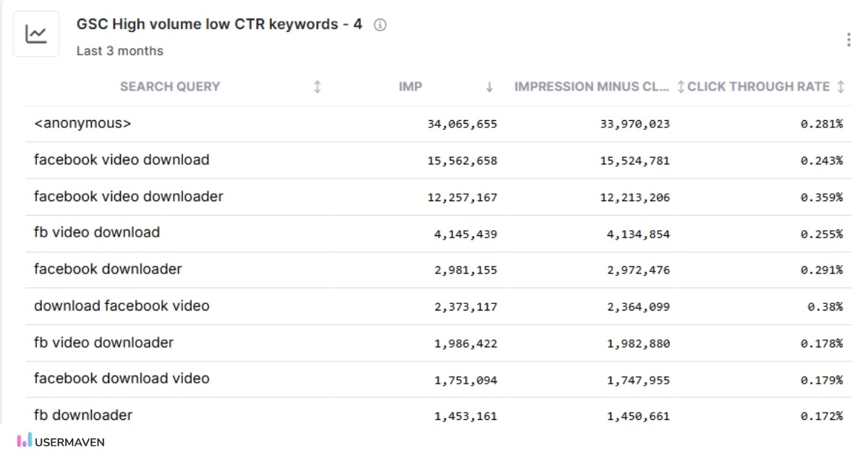
Task: Open the info tooltip next to the report title
Action: [x=379, y=24]
